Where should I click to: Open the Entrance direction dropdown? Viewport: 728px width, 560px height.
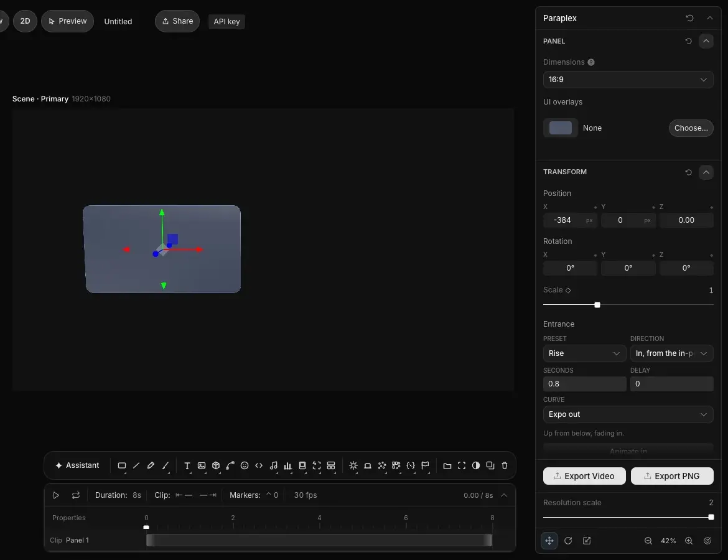(671, 353)
